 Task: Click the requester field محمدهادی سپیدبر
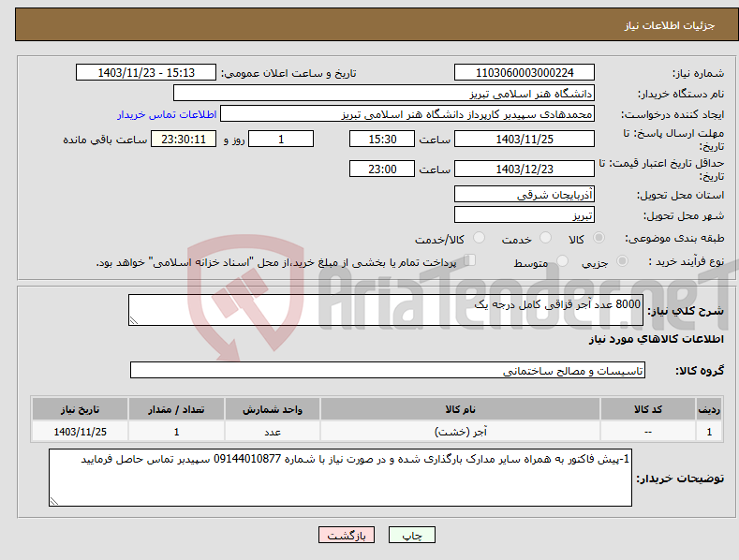[x=407, y=114]
